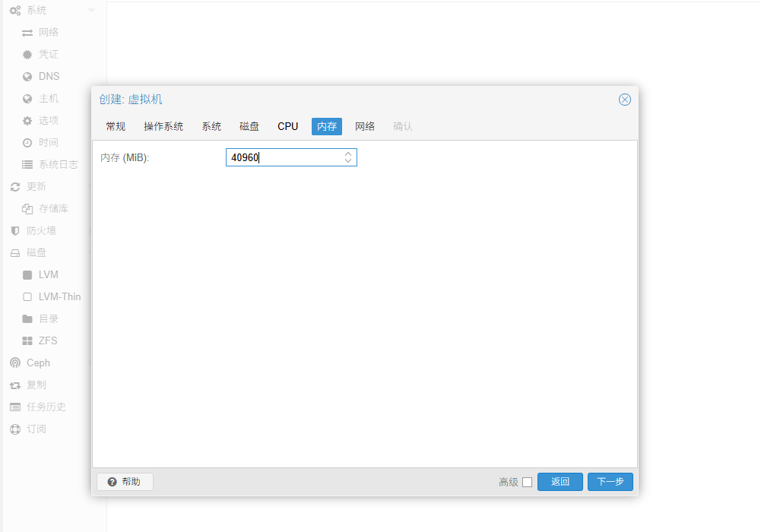Viewport: 761px width, 532px height.
Task: Click the memory MiB input field
Action: pyautogui.click(x=285, y=157)
